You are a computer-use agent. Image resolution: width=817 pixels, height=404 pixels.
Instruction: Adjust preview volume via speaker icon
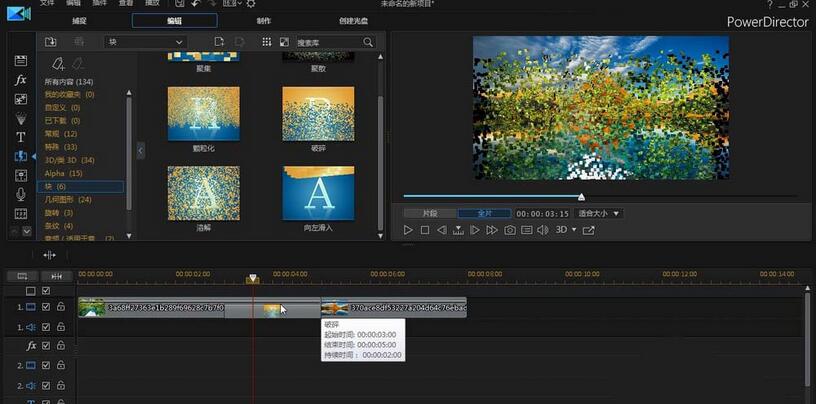(542, 230)
